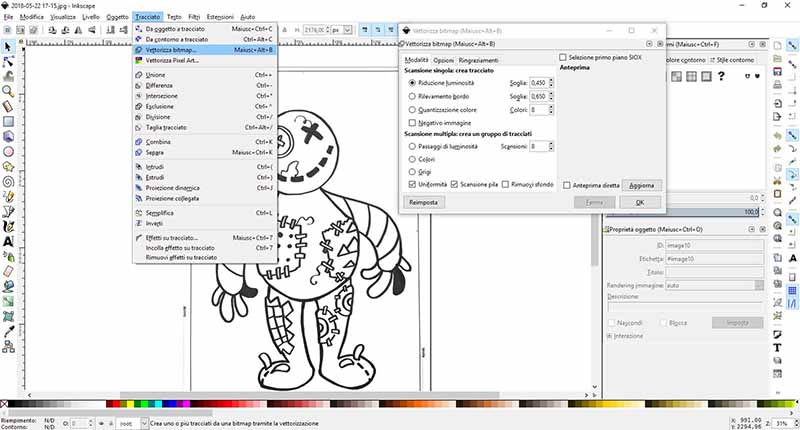The height and width of the screenshot is (430, 800).
Task: Open the Text and Font dialog T icon
Action: [x=777, y=348]
